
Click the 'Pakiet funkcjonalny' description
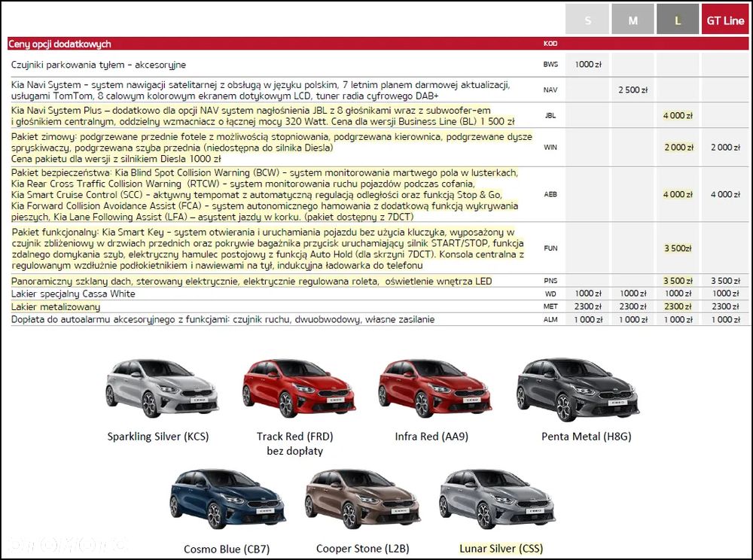pos(267,248)
